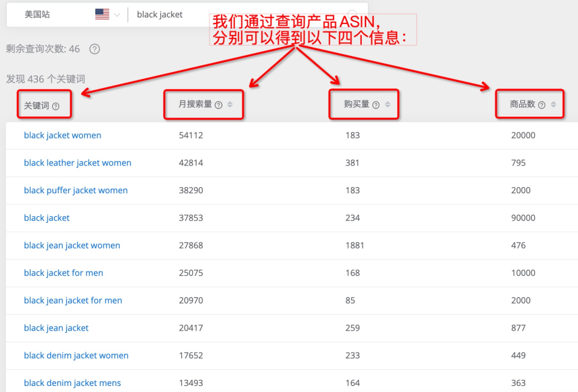Click the question mark icon on 关键词 header
The image size is (578, 392).
tap(55, 105)
